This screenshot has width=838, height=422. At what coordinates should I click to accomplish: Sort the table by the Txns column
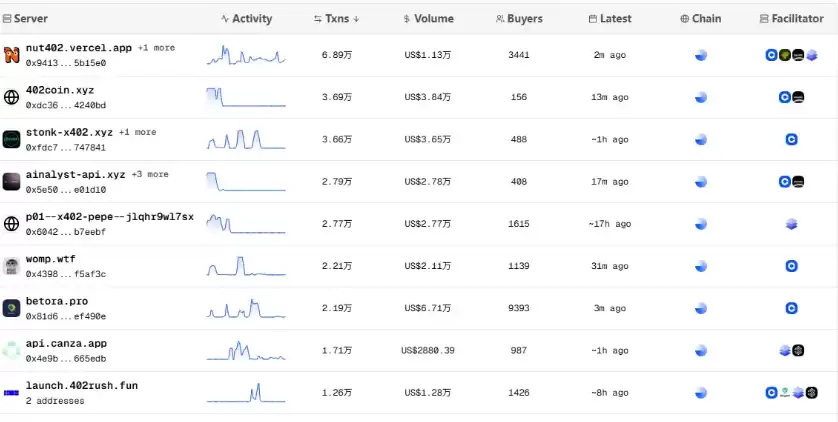[336, 19]
